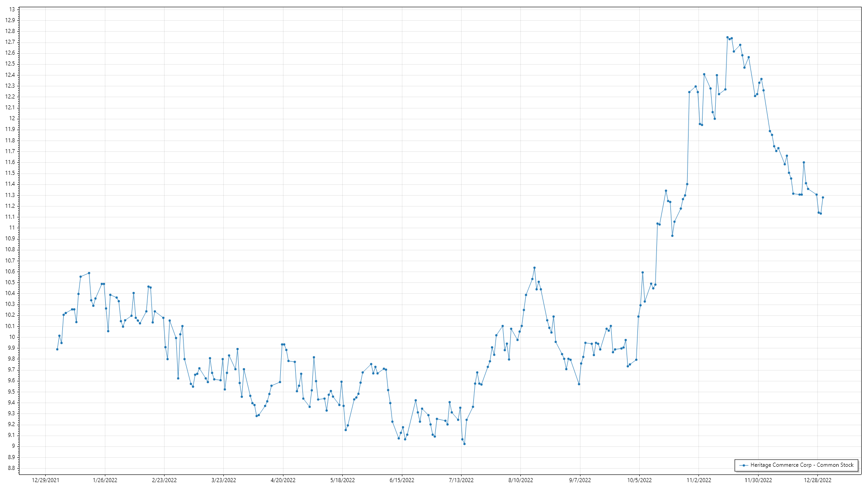Click the lowest data point near 9.0

click(464, 444)
